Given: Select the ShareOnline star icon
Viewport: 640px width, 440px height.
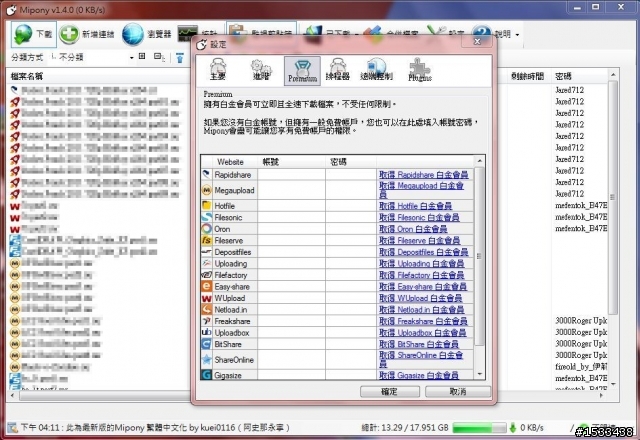Looking at the screenshot, I should pos(207,360).
